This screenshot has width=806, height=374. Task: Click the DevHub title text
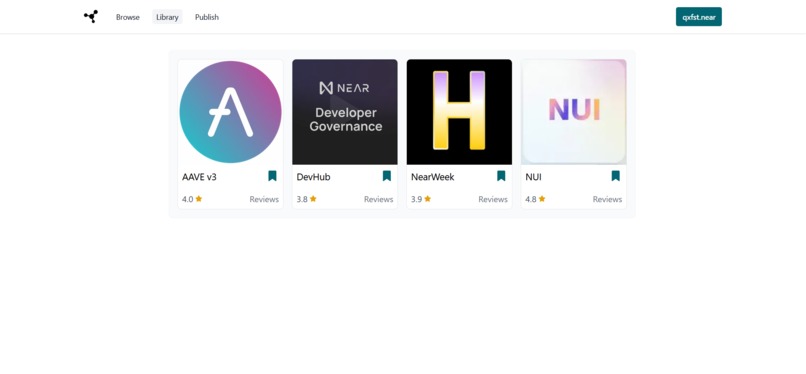(x=314, y=177)
